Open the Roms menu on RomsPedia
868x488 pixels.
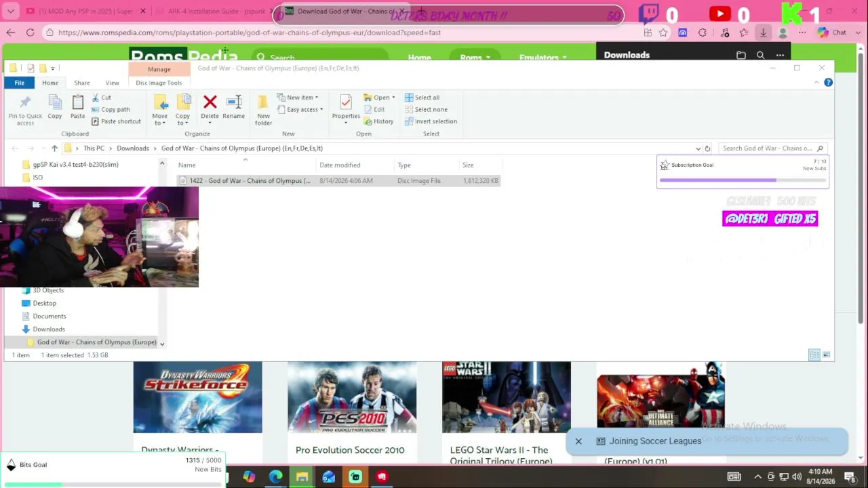click(x=475, y=57)
